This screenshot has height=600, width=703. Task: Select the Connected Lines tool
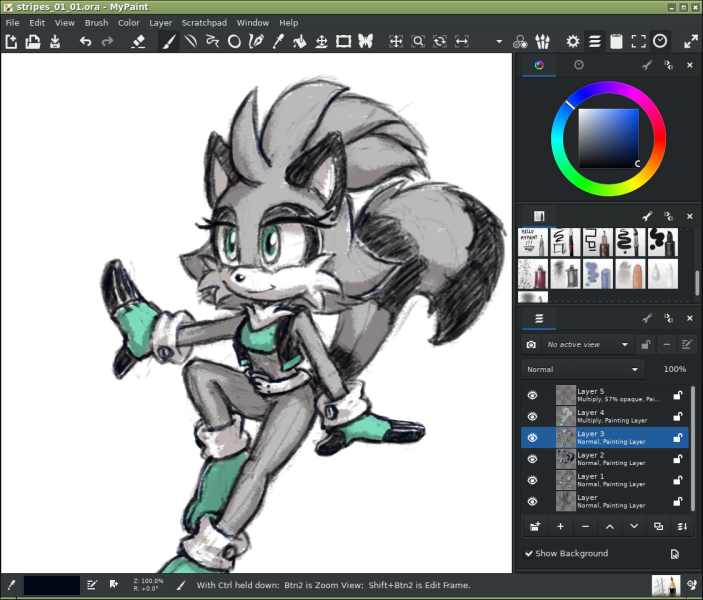(213, 42)
